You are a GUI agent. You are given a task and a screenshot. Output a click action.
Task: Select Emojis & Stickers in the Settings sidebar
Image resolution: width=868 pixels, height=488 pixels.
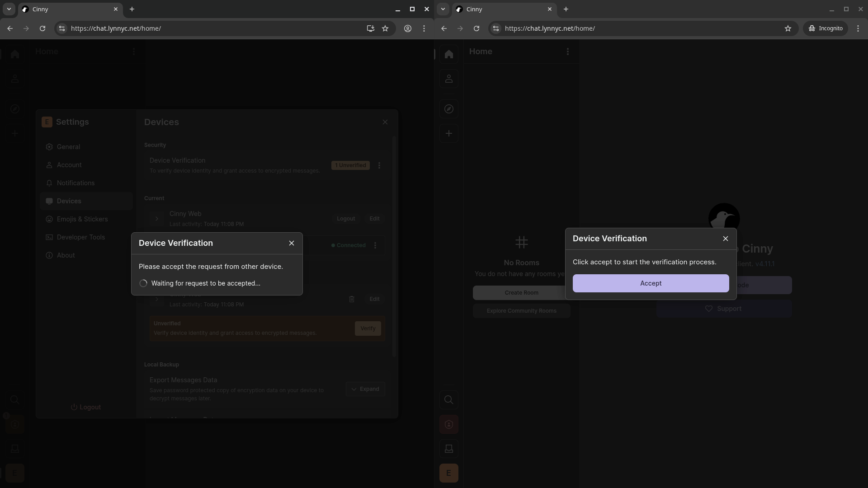click(86, 219)
